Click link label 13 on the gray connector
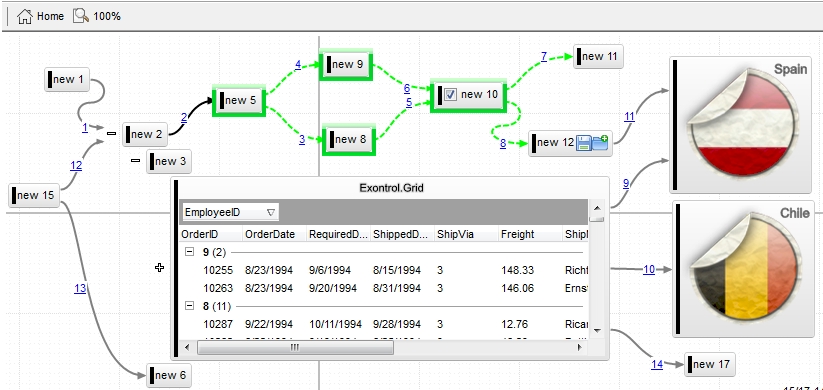Viewport: 823px width, 390px height. [x=80, y=288]
